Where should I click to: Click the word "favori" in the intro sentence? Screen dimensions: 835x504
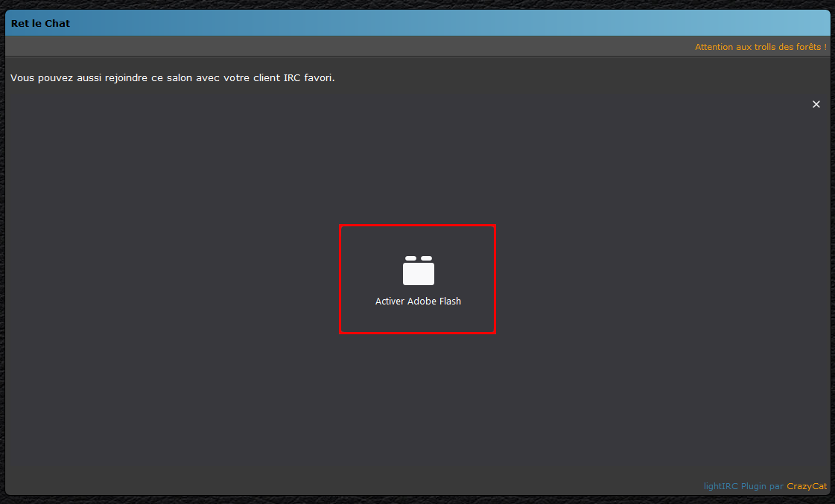coord(318,77)
